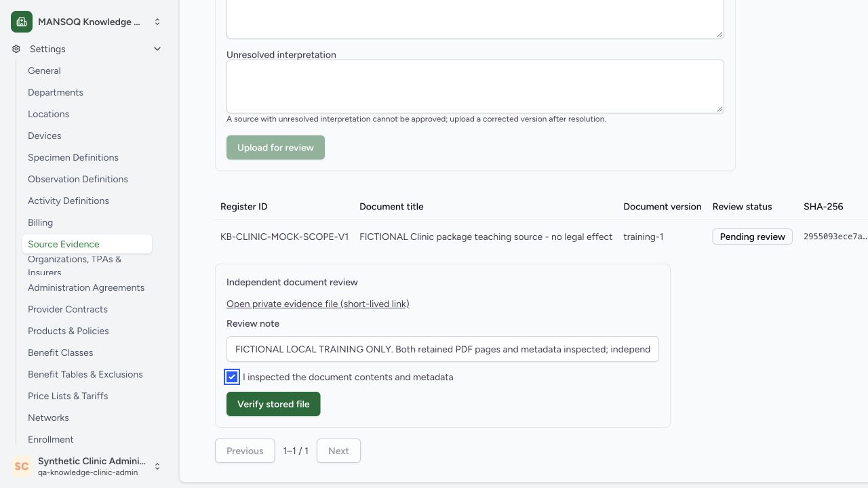
Task: Open Products & Policies
Action: (68, 331)
